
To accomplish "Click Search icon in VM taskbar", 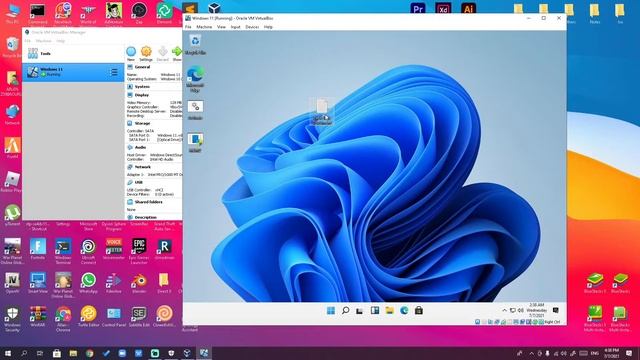I will [345, 311].
